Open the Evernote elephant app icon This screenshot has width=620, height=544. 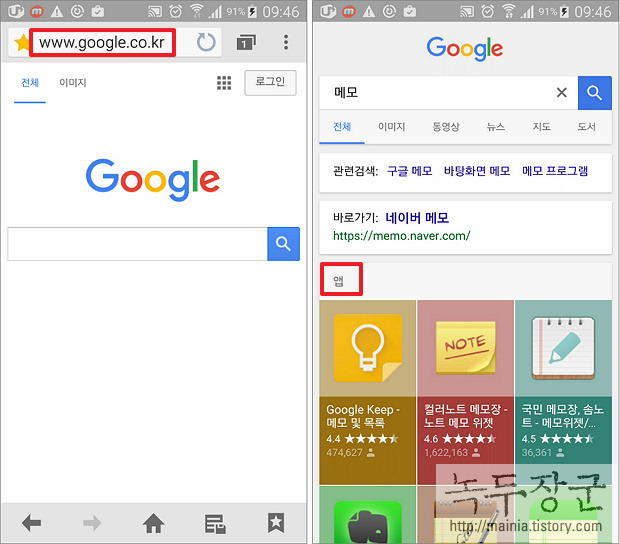tap(368, 523)
